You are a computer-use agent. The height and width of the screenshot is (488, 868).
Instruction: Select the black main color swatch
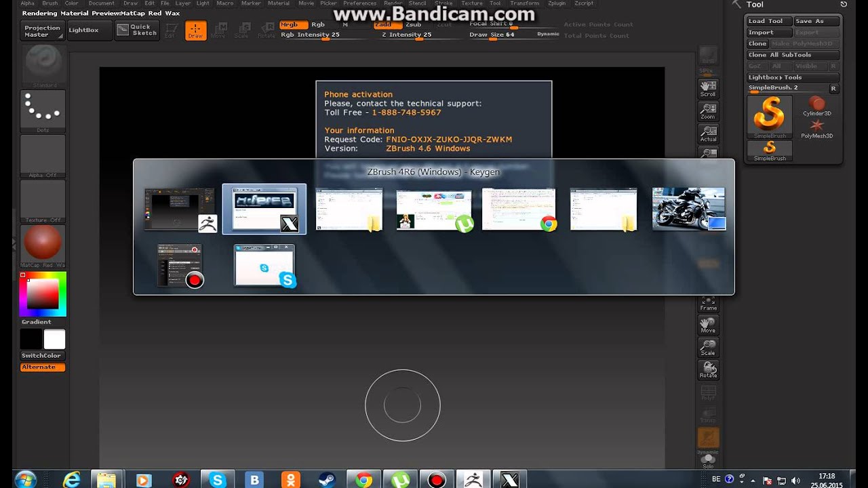point(31,339)
